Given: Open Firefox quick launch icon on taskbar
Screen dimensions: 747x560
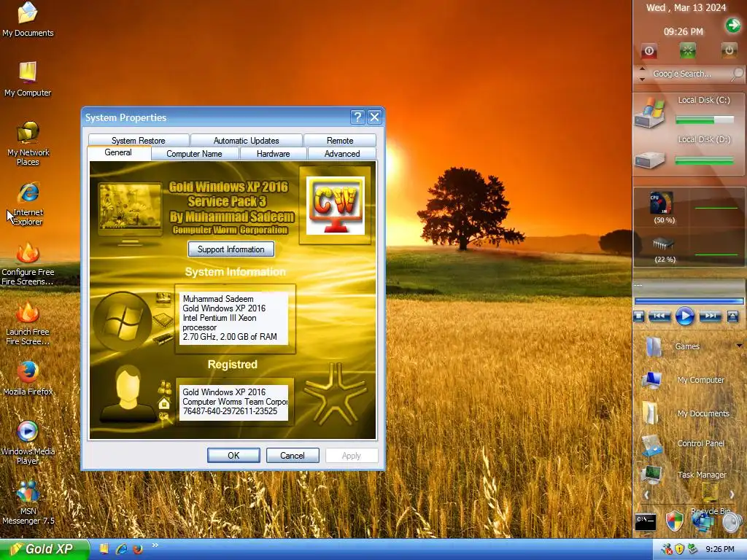Looking at the screenshot, I should [138, 549].
